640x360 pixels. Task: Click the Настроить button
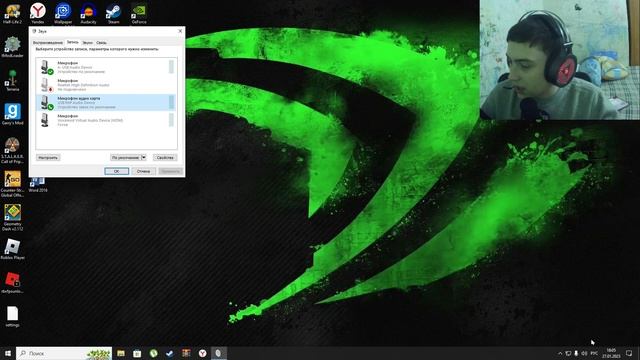pos(48,158)
